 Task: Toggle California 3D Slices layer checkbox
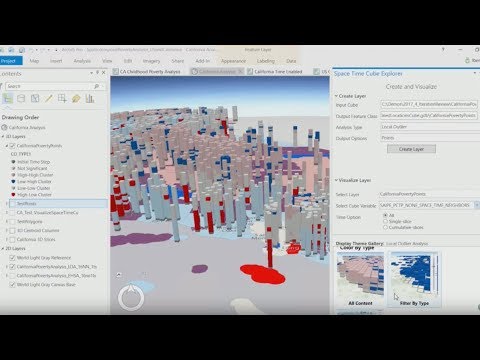click(13, 239)
